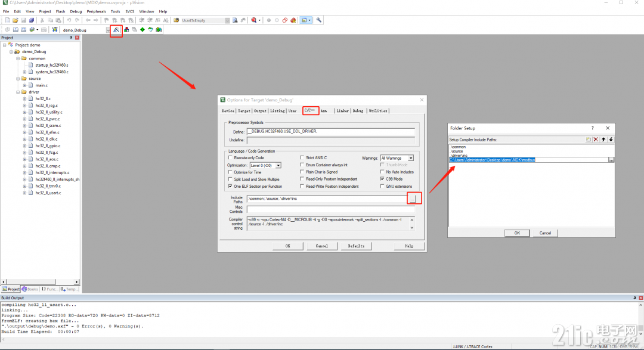This screenshot has height=350, width=644.
Task: Click the Cut scissors icon
Action: pos(42,20)
